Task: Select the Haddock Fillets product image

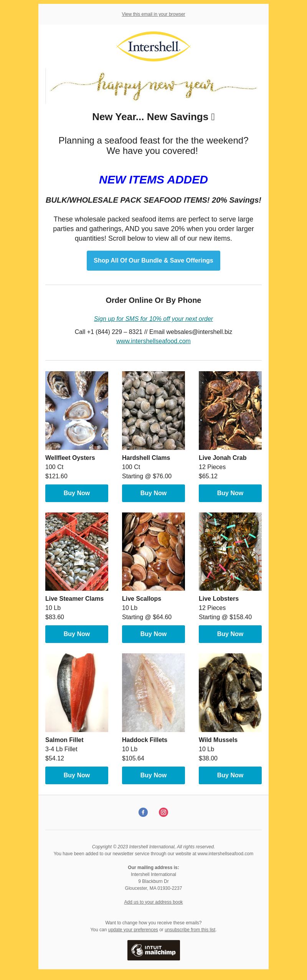Action: pos(153,692)
